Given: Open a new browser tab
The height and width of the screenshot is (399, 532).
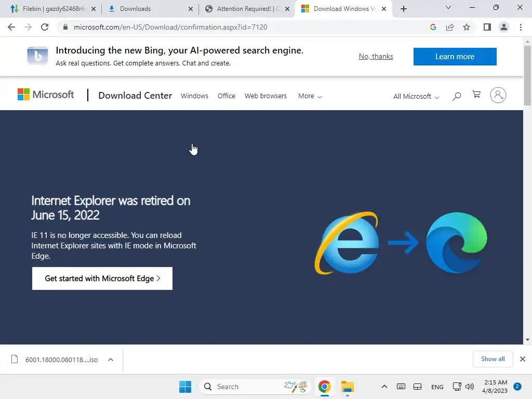Looking at the screenshot, I should (403, 9).
